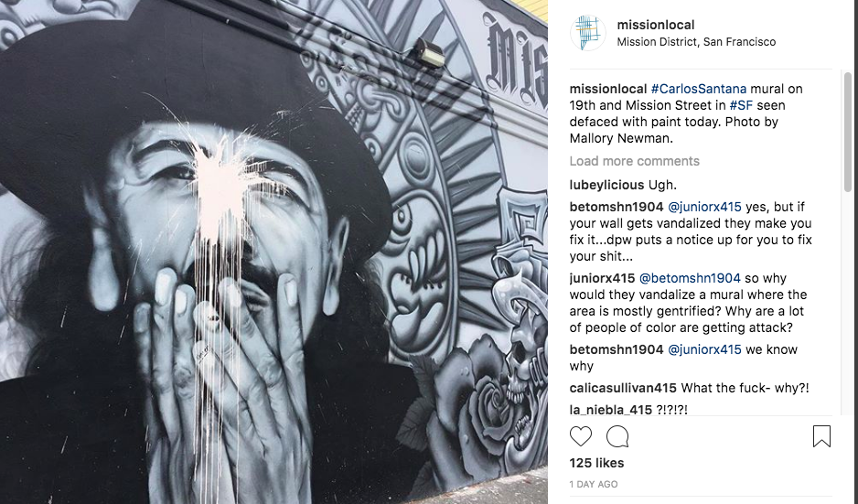The height and width of the screenshot is (504, 858).
Task: Like the post with the heart icon
Action: 581,436
